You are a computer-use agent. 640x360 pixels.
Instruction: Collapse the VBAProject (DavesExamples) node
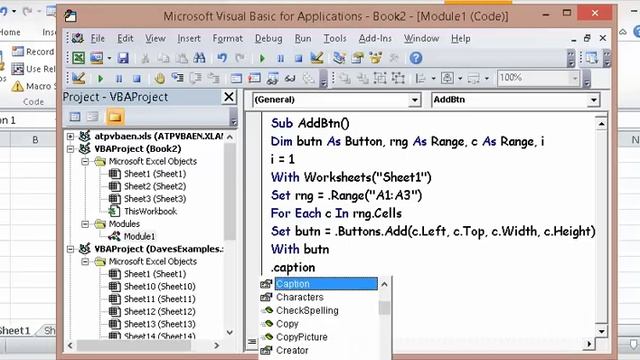tap(70, 249)
